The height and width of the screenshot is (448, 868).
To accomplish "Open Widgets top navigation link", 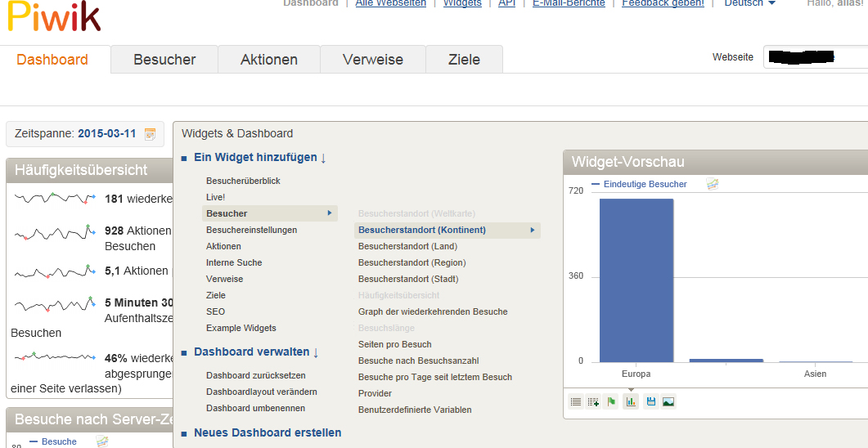I will pyautogui.click(x=462, y=3).
